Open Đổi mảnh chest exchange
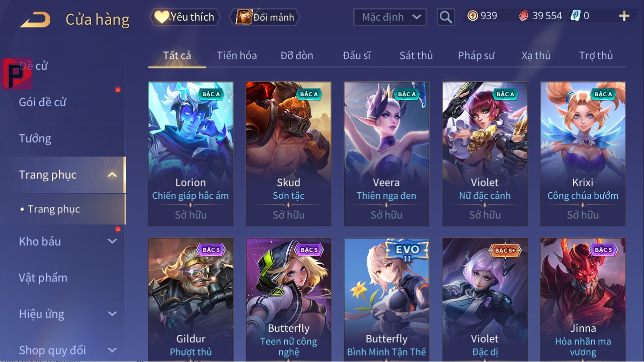The image size is (644, 362). point(265,17)
